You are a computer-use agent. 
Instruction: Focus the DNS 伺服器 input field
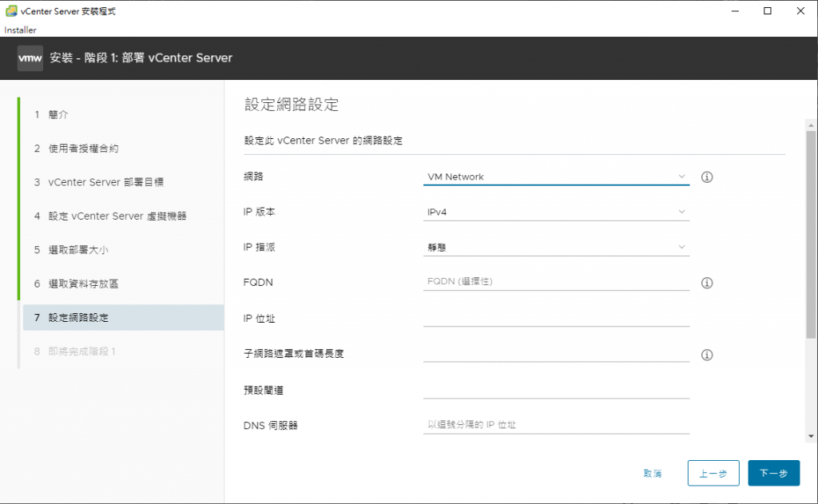pyautogui.click(x=556, y=425)
